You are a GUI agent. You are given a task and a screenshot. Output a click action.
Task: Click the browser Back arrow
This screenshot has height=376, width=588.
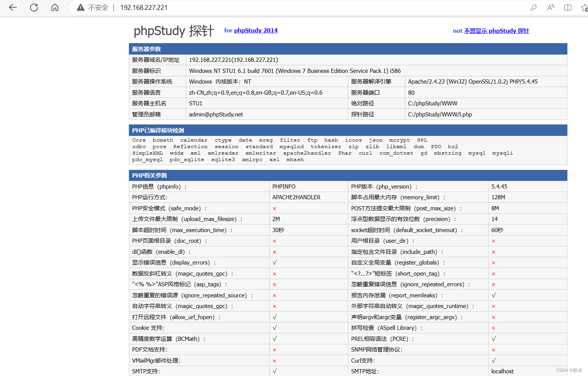tap(13, 7)
